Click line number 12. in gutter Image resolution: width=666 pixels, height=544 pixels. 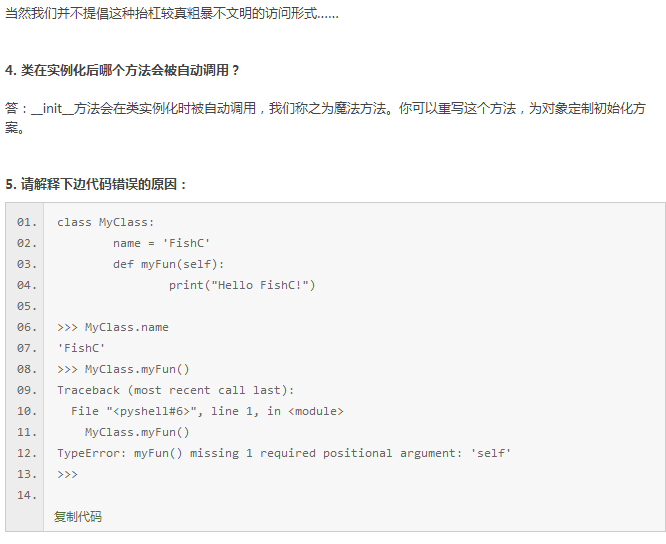coord(27,453)
